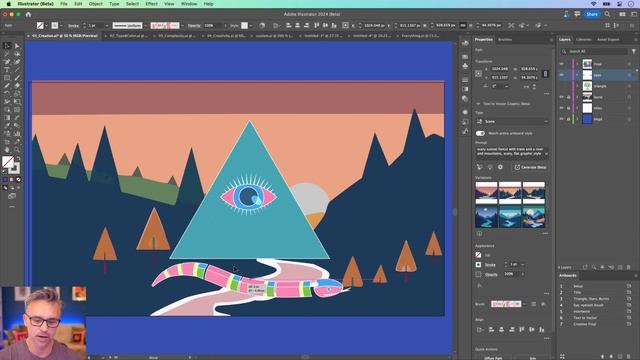Image resolution: width=640 pixels, height=360 pixels.
Task: Select the first sunset variation thumbnail
Action: 486,193
